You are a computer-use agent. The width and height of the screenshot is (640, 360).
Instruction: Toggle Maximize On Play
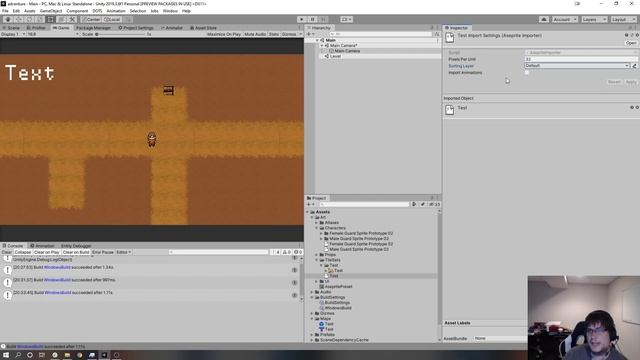224,34
